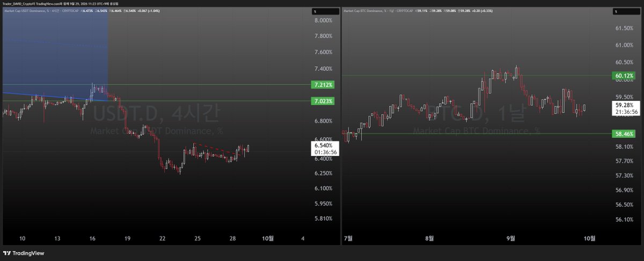Viewport: 644px width, 261px height.
Task: Click the 6.100% price axis value
Action: tap(323, 188)
